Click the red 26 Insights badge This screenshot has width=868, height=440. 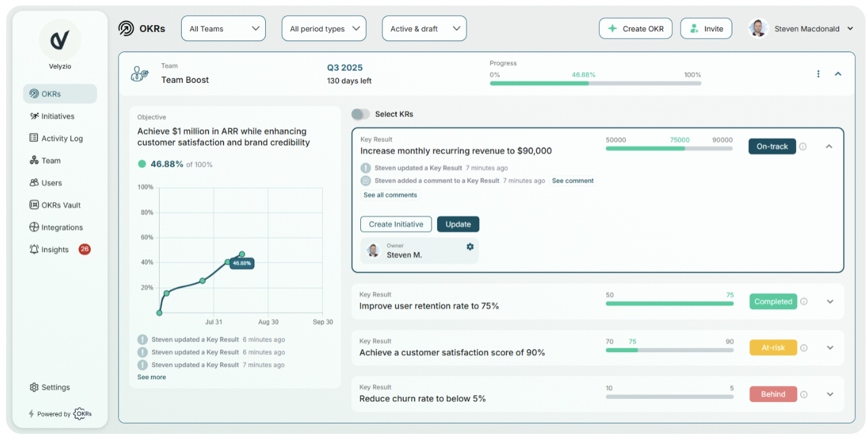[85, 249]
